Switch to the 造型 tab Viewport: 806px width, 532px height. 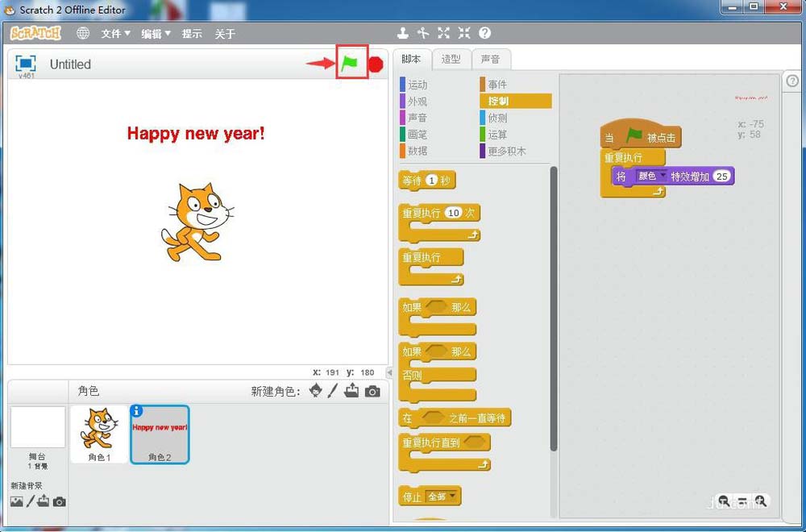click(451, 59)
